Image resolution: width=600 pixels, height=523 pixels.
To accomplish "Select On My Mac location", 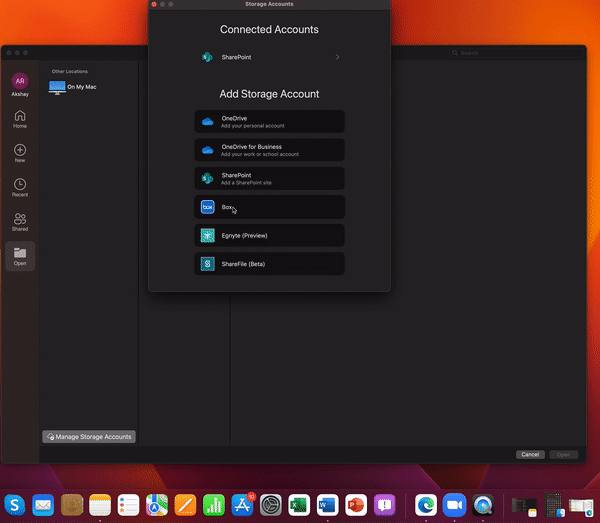I will pos(82,87).
